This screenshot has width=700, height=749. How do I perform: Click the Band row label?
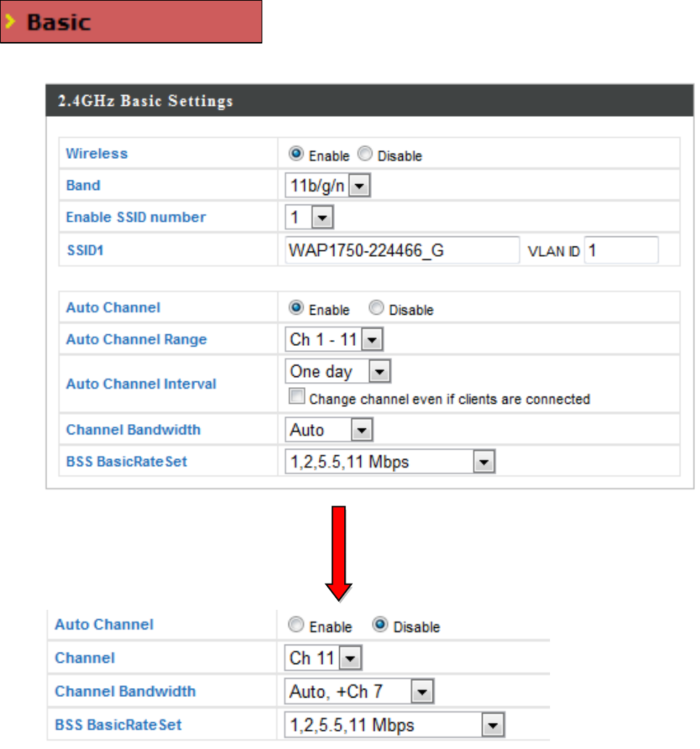[x=83, y=186]
